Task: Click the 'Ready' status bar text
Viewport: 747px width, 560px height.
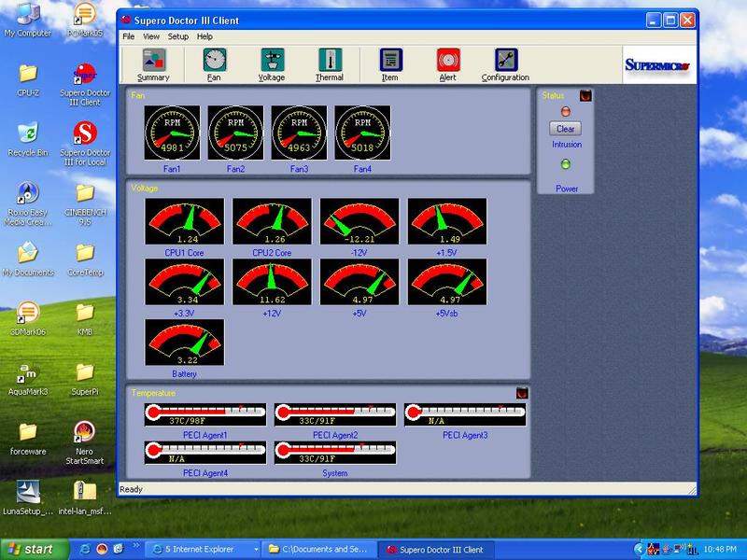Action: click(131, 489)
